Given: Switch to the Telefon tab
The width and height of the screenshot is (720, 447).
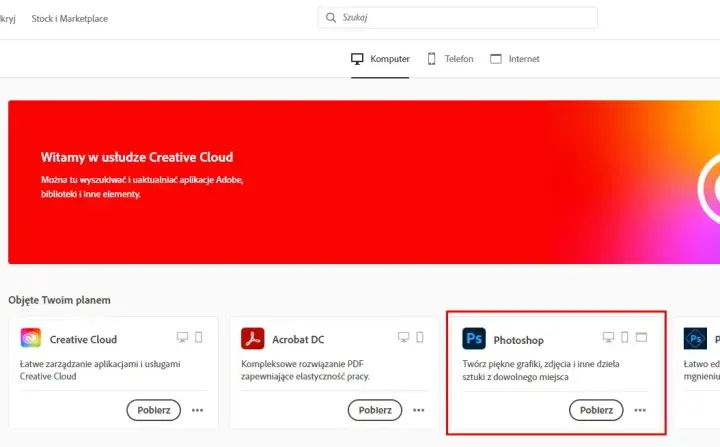Looking at the screenshot, I should pos(450,59).
